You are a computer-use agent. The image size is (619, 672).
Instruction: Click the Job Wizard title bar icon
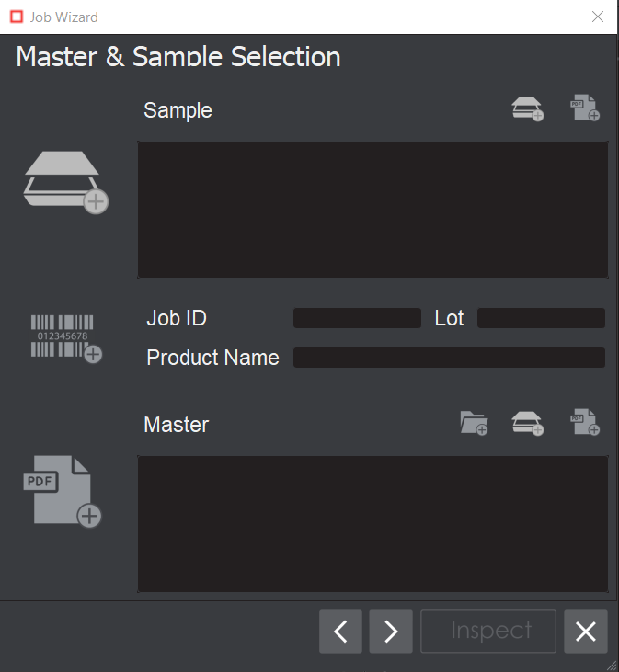tap(17, 17)
